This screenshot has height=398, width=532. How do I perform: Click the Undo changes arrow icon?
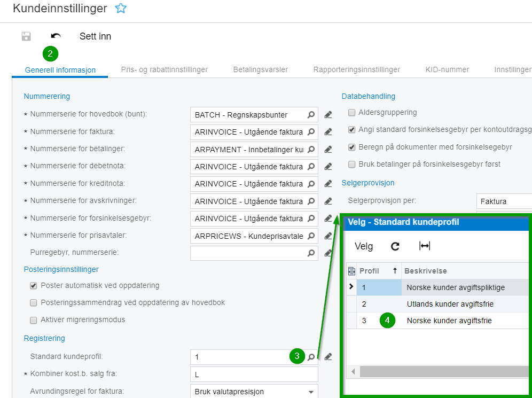click(56, 36)
